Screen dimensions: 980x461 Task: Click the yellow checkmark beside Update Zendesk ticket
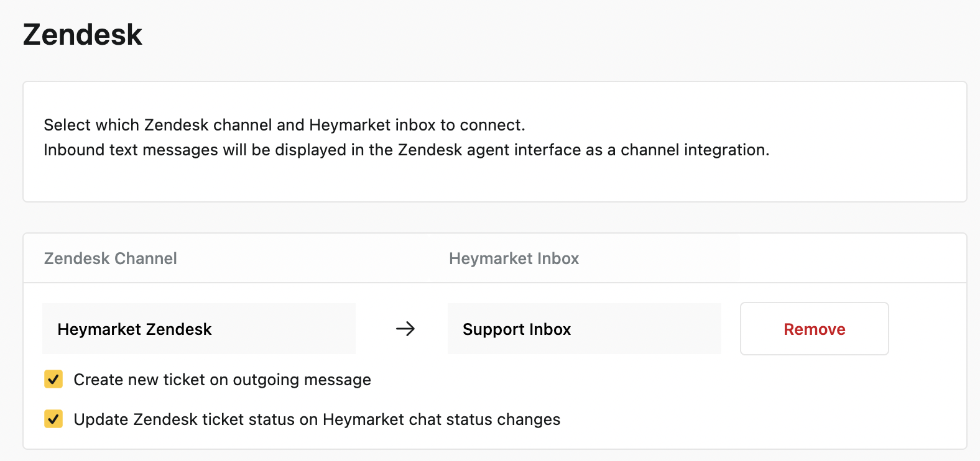pyautogui.click(x=53, y=419)
